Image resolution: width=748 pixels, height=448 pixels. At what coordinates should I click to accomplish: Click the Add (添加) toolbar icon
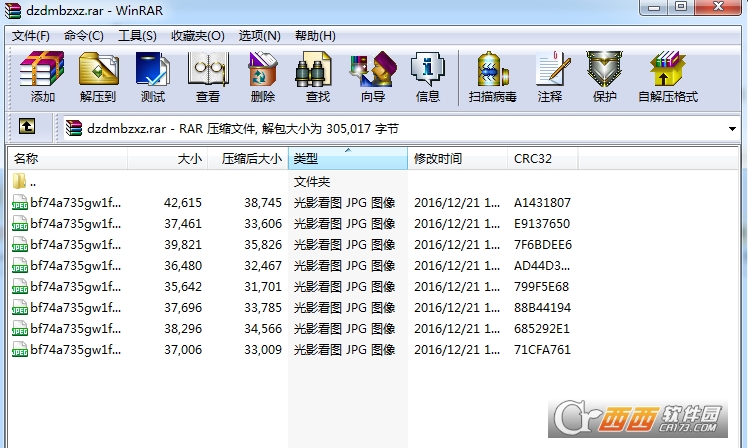click(x=42, y=70)
